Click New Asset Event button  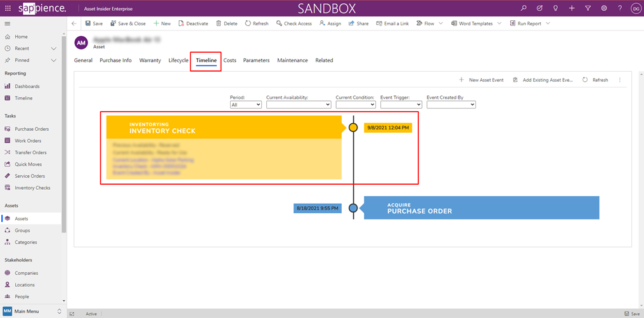(x=481, y=80)
